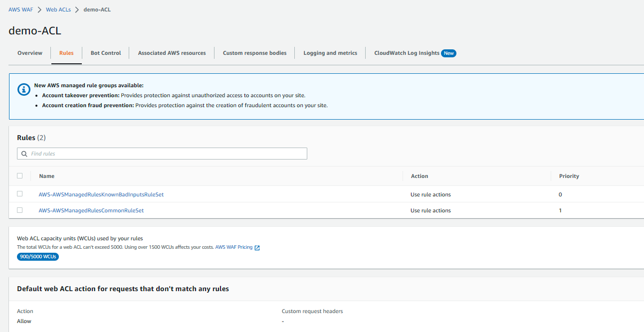Screen dimensions: 644x332
Task: Click the 'Action' label under Default web ACL action
Action: pyautogui.click(x=25, y=311)
